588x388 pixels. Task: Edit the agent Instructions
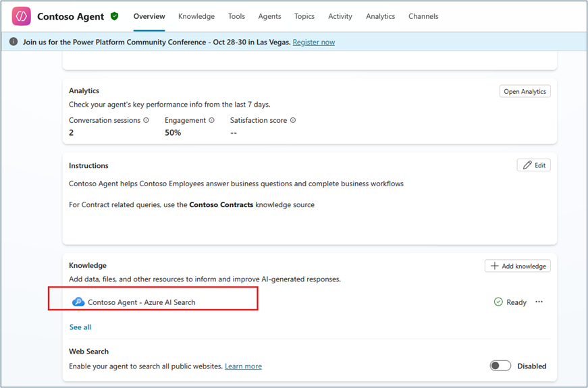click(533, 165)
